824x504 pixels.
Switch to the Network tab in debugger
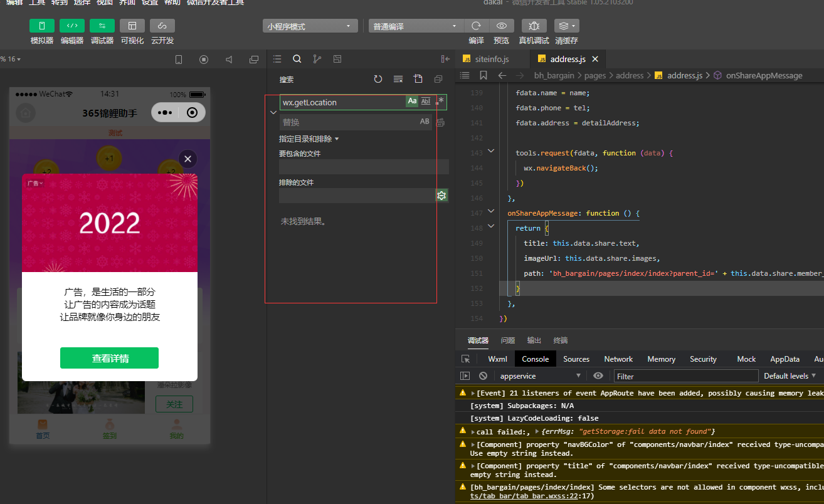point(618,359)
